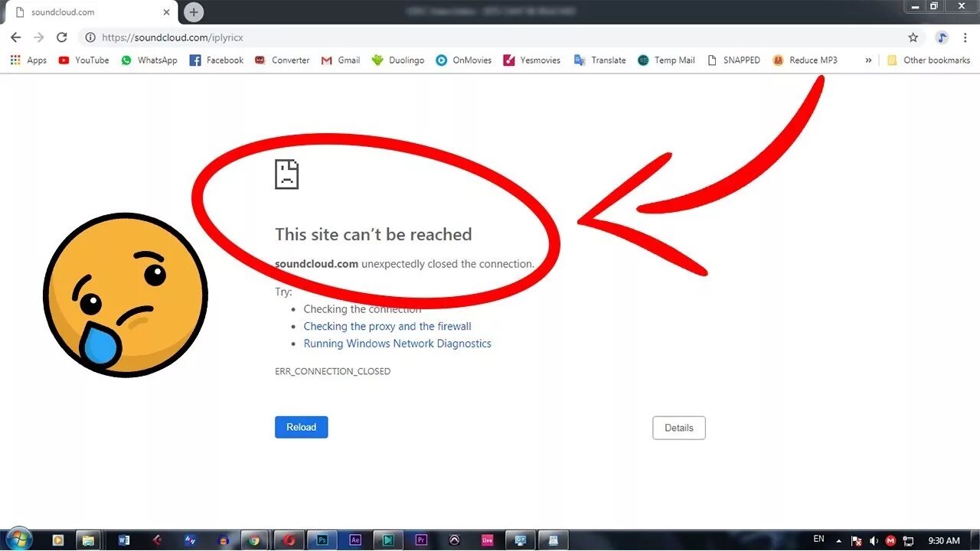This screenshot has width=980, height=551.
Task: Open the Temp Mail bookmark
Action: pyautogui.click(x=666, y=60)
